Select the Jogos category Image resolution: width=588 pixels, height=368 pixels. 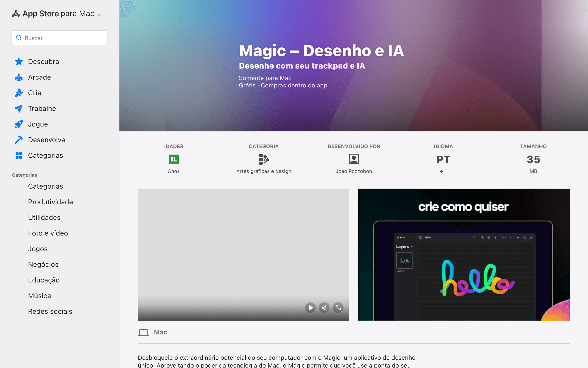tap(38, 249)
